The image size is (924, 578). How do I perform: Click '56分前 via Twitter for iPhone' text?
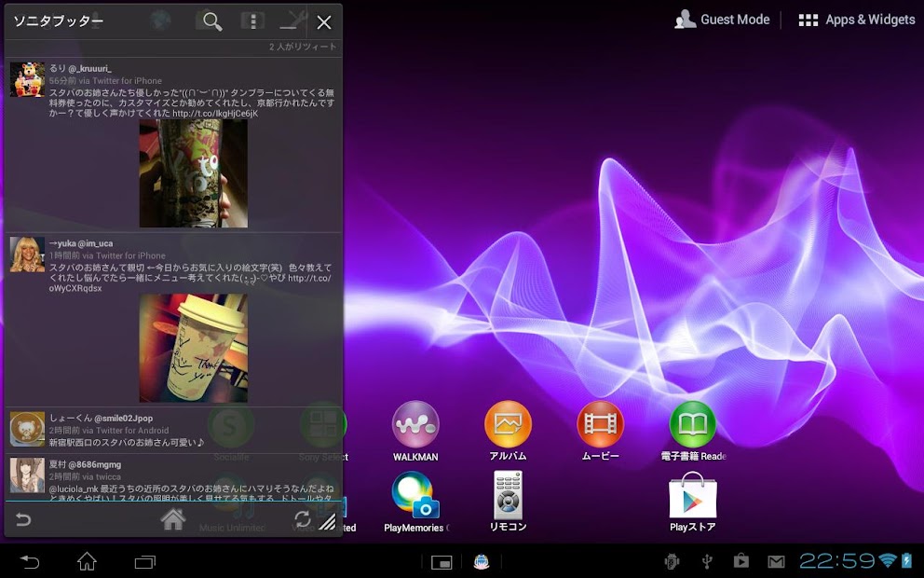[105, 81]
